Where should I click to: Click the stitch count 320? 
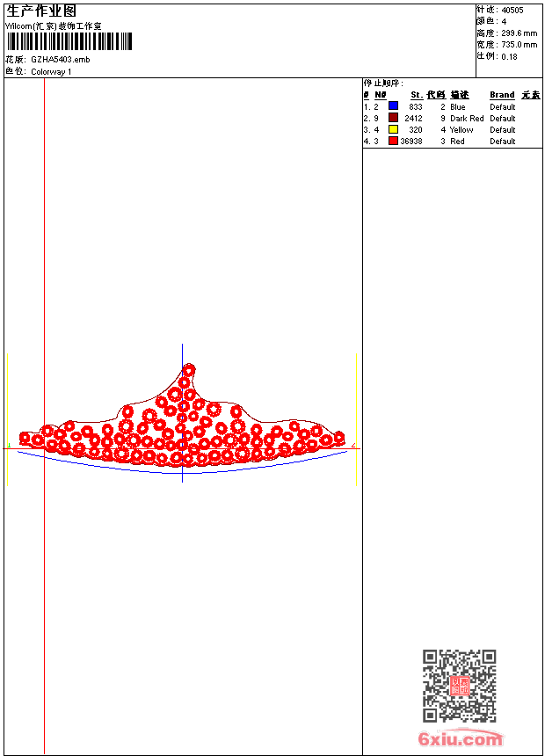click(x=415, y=130)
